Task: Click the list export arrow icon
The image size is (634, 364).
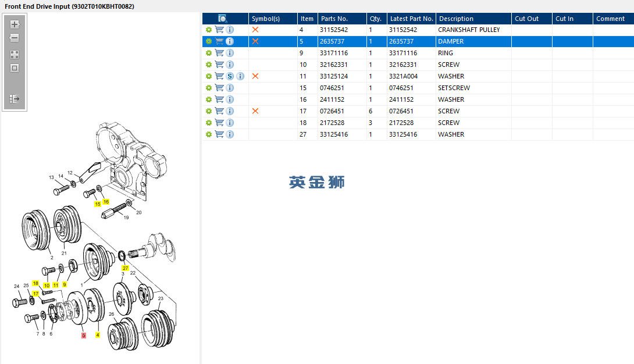Action: 15,99
